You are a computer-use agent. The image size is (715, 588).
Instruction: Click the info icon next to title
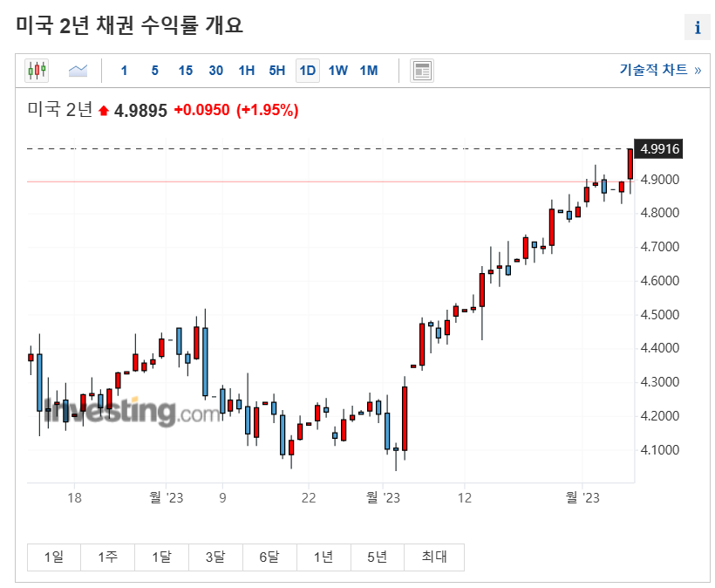pyautogui.click(x=698, y=27)
